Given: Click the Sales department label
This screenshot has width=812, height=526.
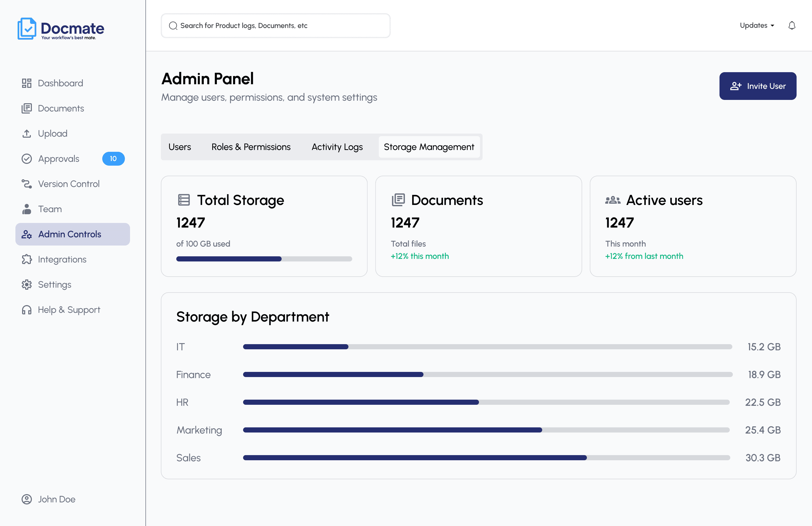Looking at the screenshot, I should [x=188, y=458].
